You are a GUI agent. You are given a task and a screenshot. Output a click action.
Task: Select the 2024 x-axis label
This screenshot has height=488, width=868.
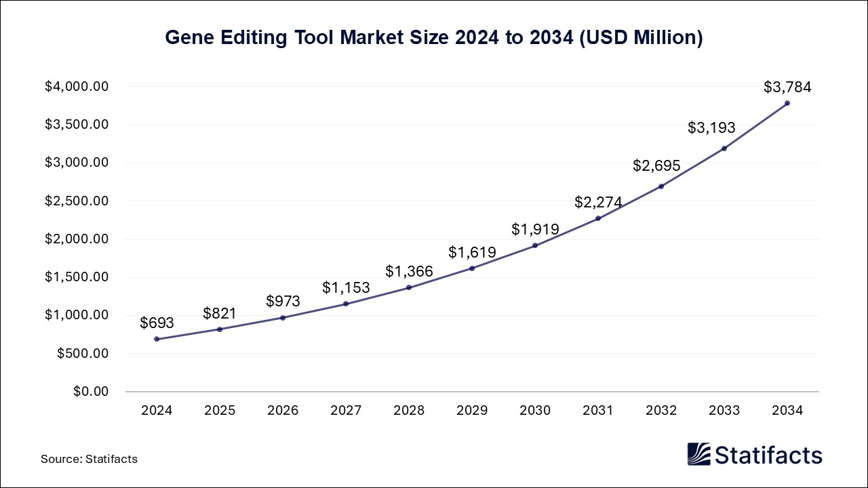(x=157, y=411)
